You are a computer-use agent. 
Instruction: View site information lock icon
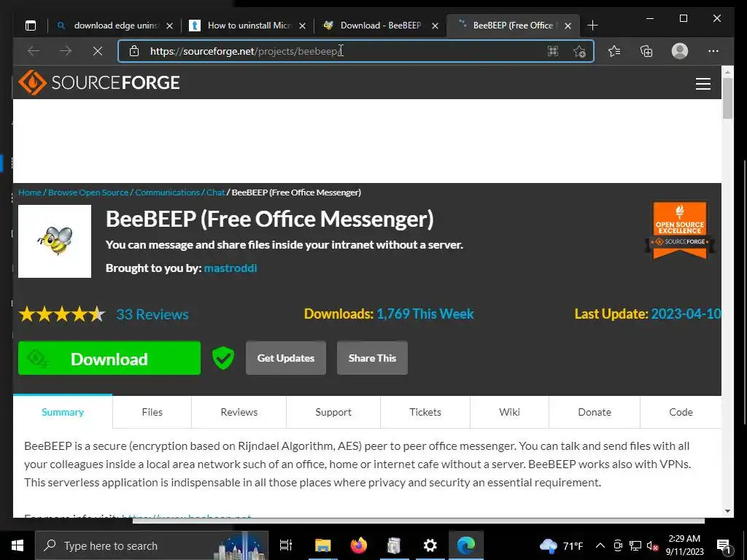click(x=134, y=51)
